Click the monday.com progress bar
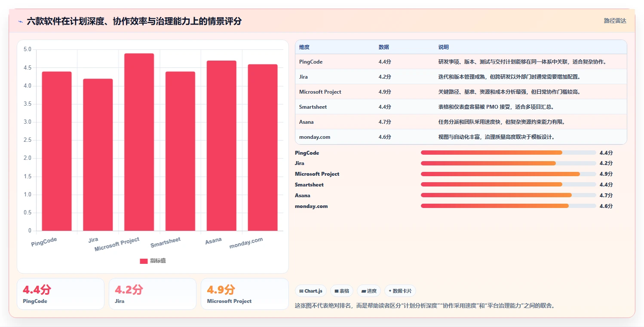The height and width of the screenshot is (327, 644). (508, 206)
